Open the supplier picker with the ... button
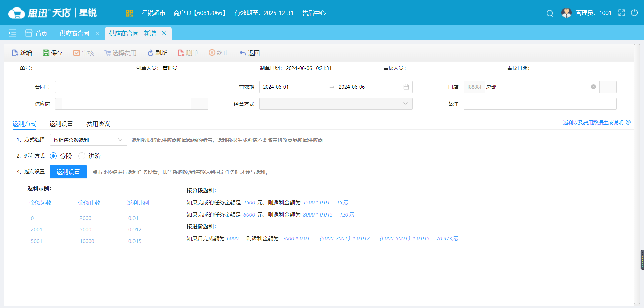Screen dimensions: 644x308 coord(200,104)
